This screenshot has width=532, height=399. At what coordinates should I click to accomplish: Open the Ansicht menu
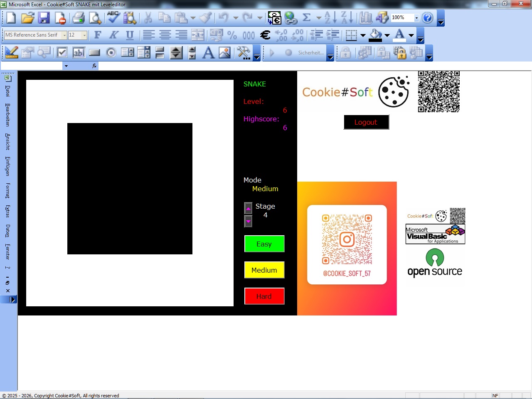coord(8,141)
